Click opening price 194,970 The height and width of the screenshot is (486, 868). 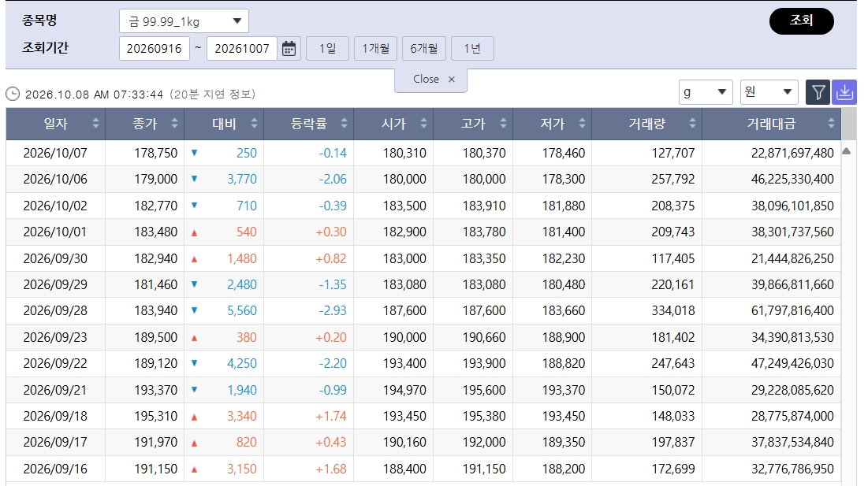404,390
